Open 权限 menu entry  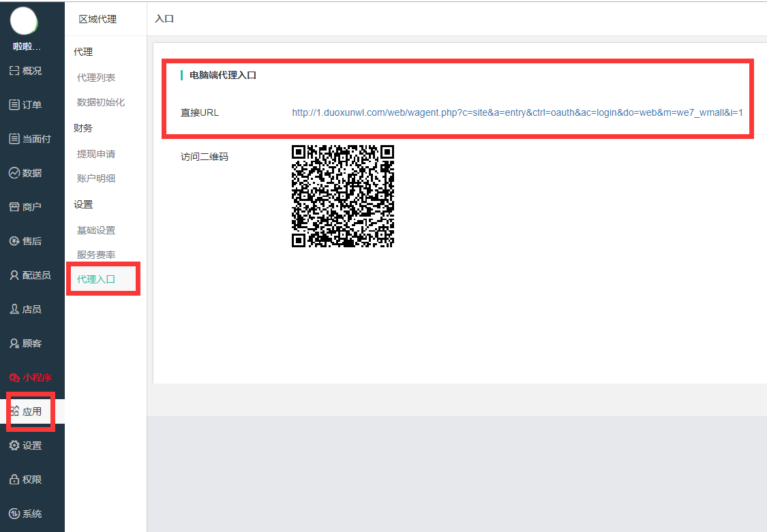32,480
